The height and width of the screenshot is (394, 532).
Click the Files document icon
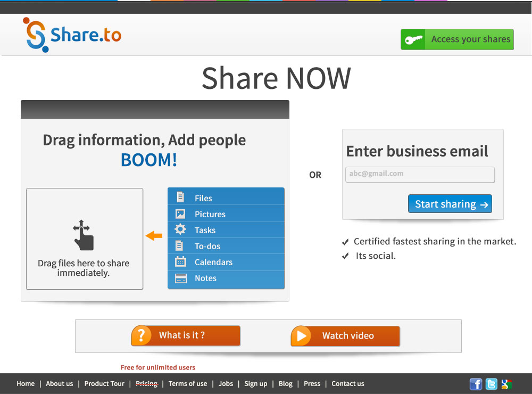click(x=180, y=197)
